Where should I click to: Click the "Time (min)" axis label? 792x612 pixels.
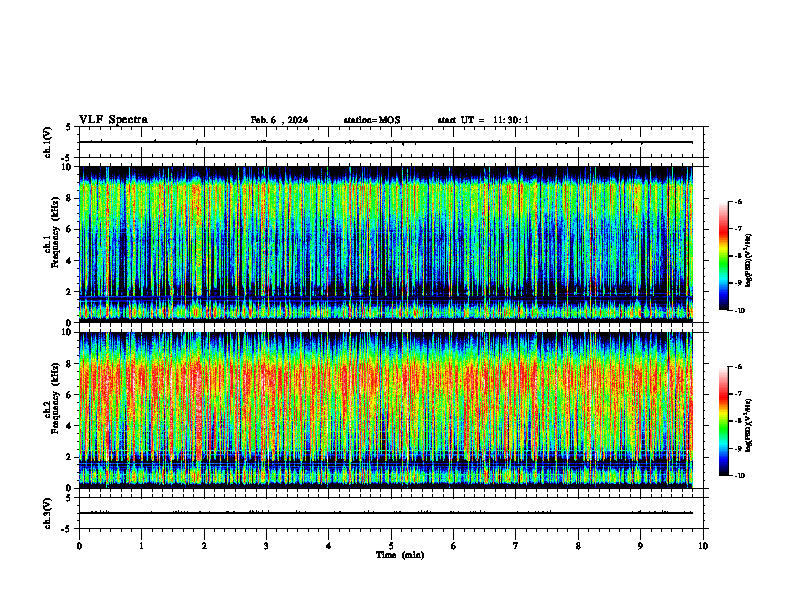[x=400, y=555]
